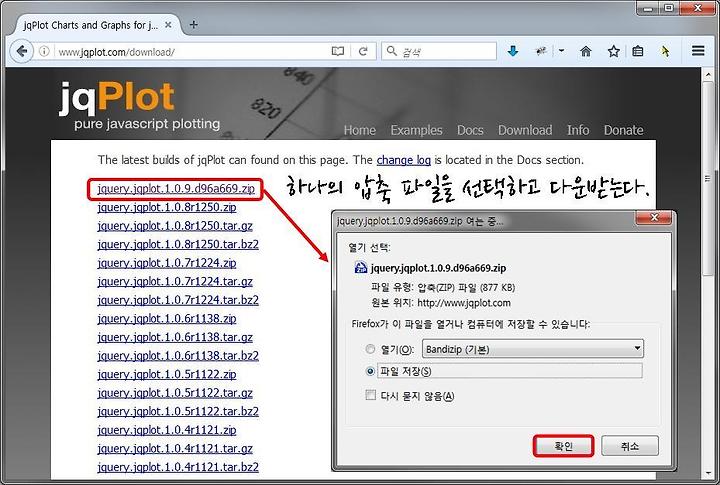Image resolution: width=720 pixels, height=485 pixels.
Task: Expand toolbar dropdown arrow next to addon icon
Action: 561,51
